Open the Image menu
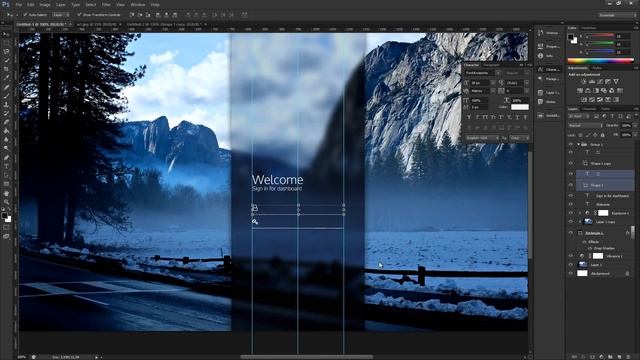 click(45, 4)
